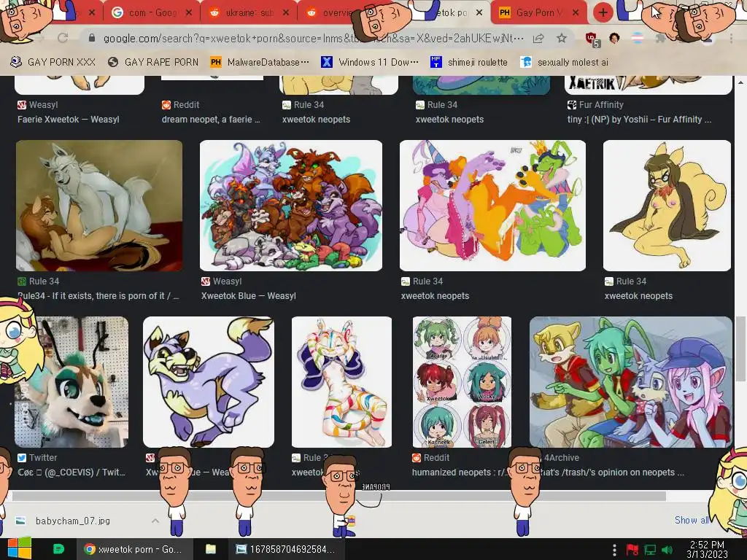Open the humanized neopets faces thumbnail
The image size is (747, 560).
[x=462, y=382]
